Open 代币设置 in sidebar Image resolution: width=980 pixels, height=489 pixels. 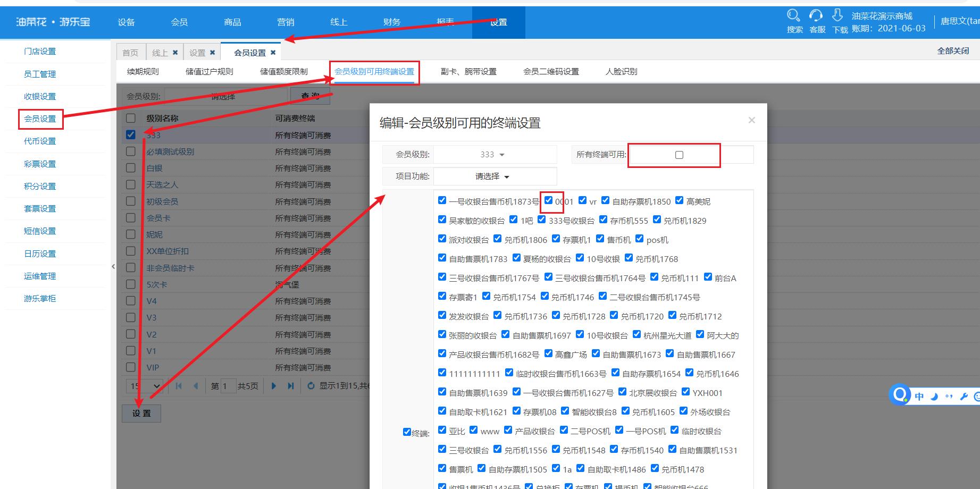pos(40,141)
